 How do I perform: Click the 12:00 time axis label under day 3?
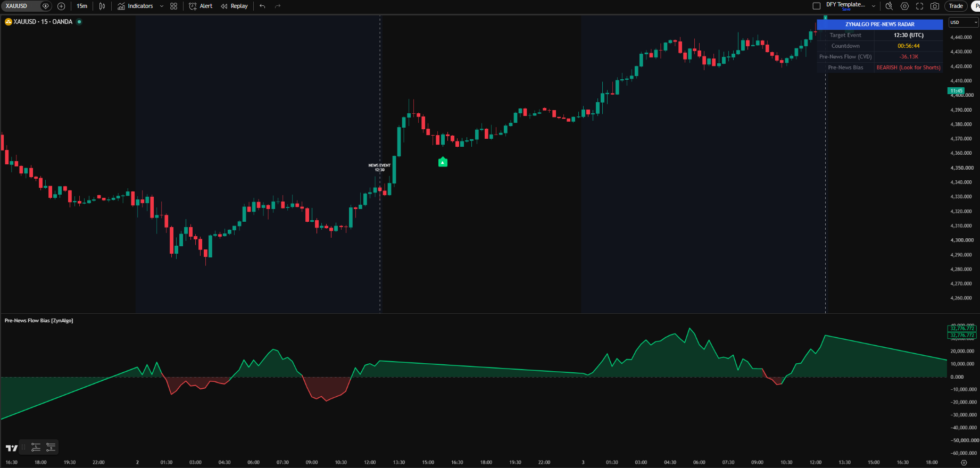[x=816, y=462]
